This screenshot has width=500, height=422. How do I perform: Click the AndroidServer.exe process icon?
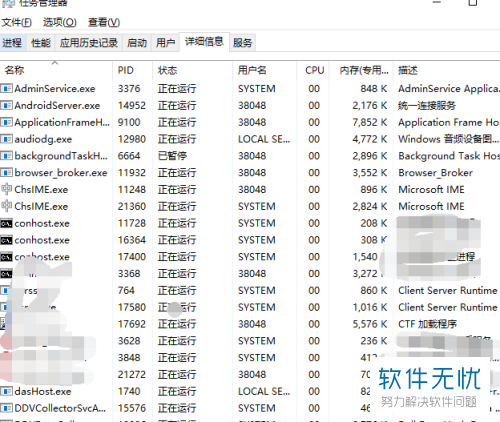point(6,105)
